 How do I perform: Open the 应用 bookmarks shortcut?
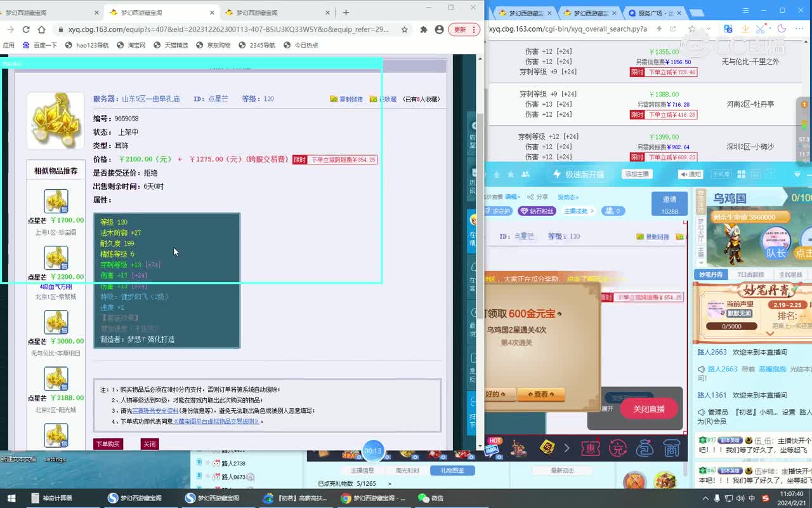tap(8, 45)
